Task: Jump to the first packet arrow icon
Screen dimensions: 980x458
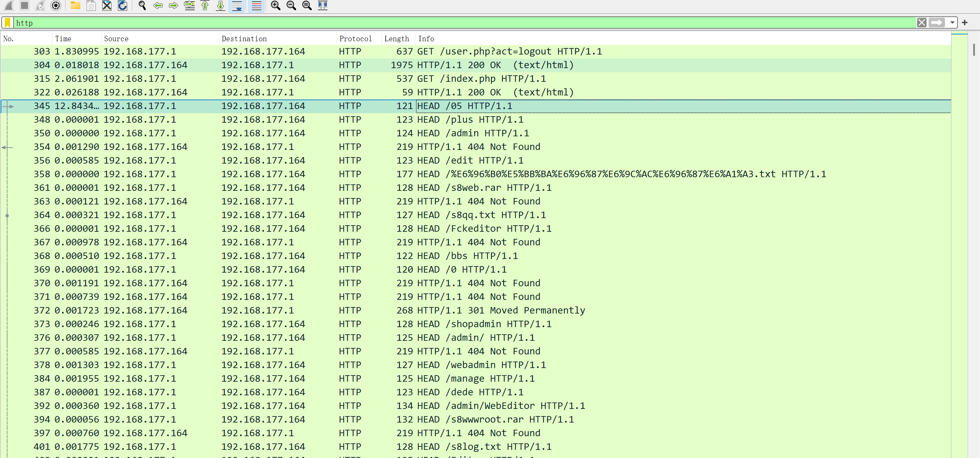Action: tap(205, 5)
